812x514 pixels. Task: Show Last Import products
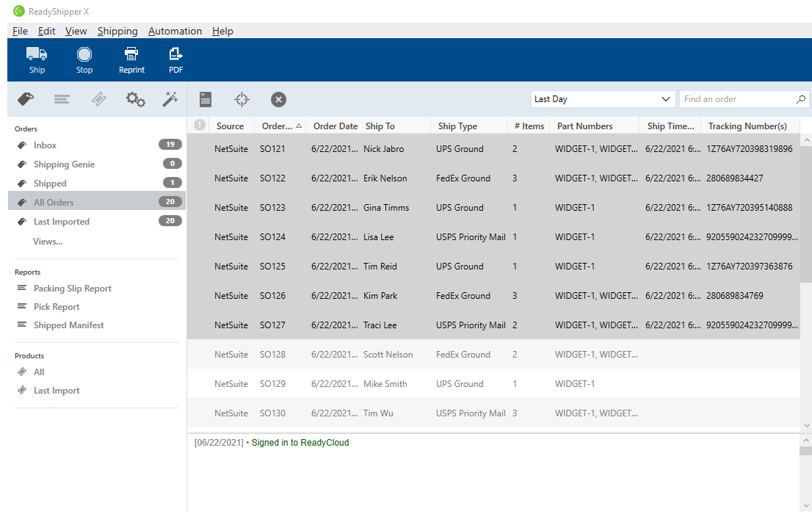tap(57, 391)
